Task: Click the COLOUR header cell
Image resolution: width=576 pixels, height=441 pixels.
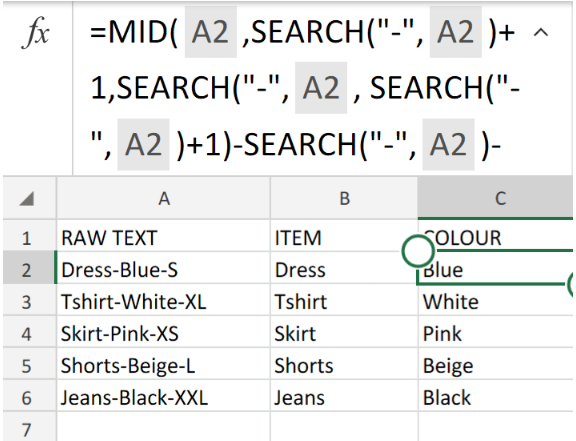Action: tap(496, 237)
